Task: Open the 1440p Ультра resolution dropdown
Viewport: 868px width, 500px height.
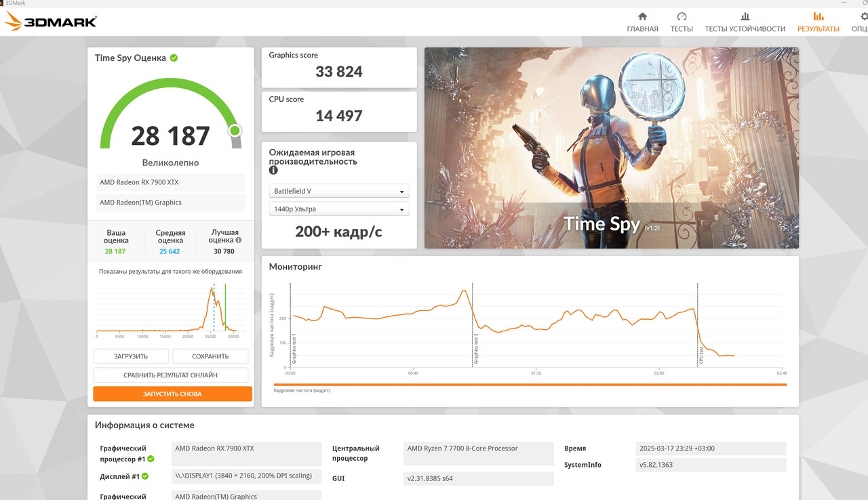Action: point(339,209)
